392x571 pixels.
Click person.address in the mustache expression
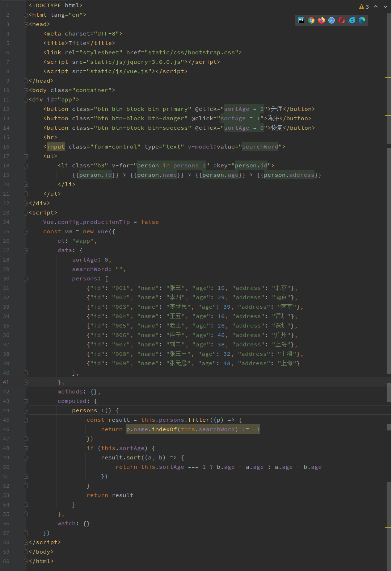[x=289, y=175]
